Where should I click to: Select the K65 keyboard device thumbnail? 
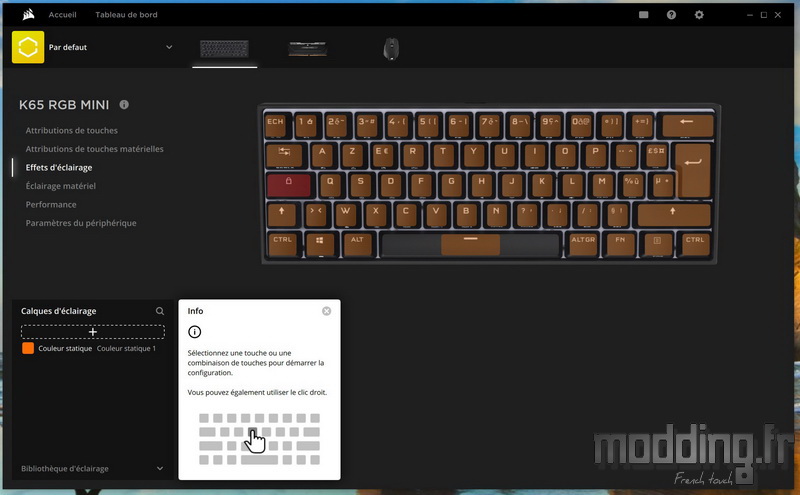(x=224, y=49)
